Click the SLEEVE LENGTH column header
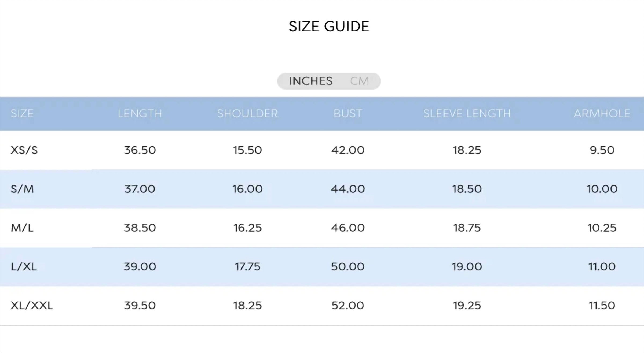 (x=467, y=114)
